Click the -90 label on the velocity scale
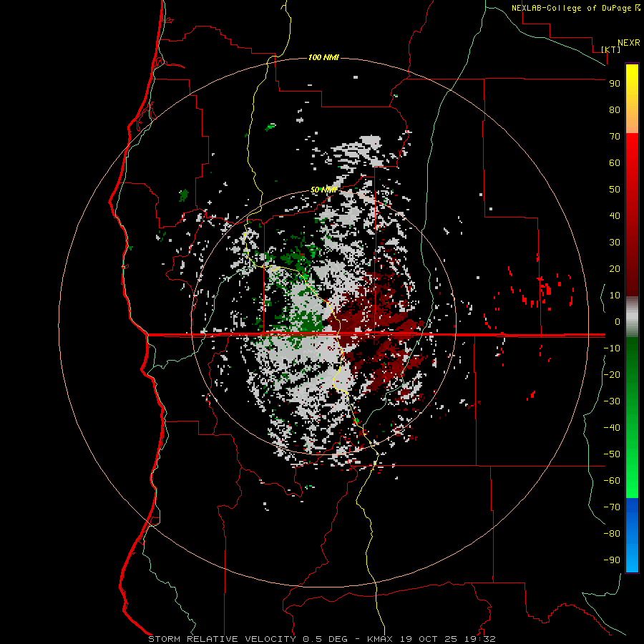Image resolution: width=644 pixels, height=644 pixels. point(612,560)
